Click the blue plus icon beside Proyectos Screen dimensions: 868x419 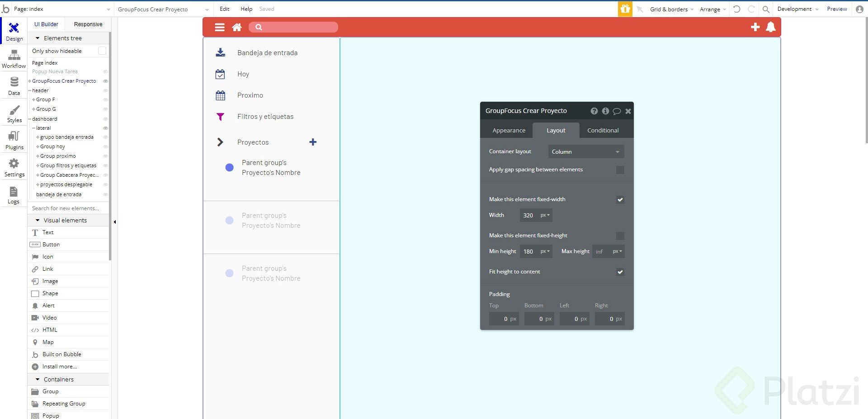coord(313,142)
